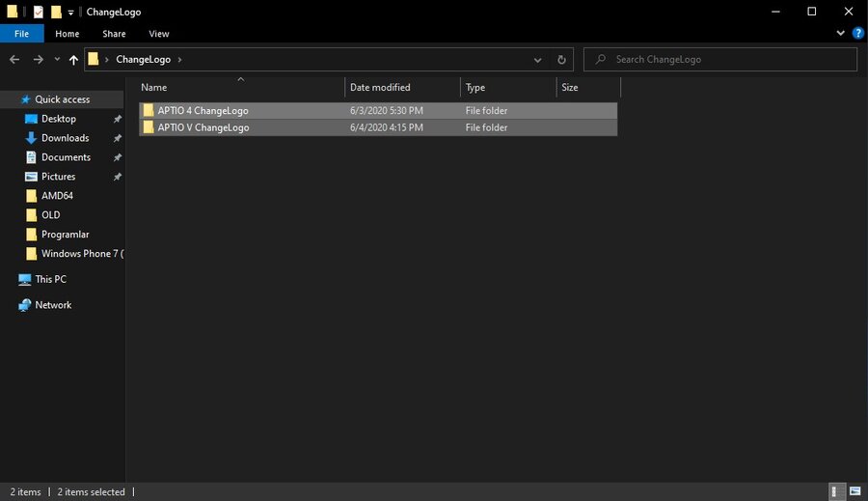Open the Programlar folder in sidebar
The width and height of the screenshot is (868, 501).
[65, 235]
